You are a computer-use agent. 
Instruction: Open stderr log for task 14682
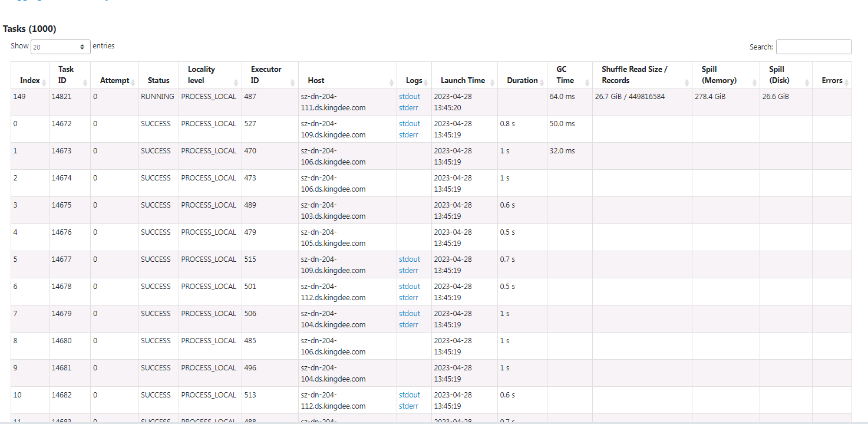(408, 406)
